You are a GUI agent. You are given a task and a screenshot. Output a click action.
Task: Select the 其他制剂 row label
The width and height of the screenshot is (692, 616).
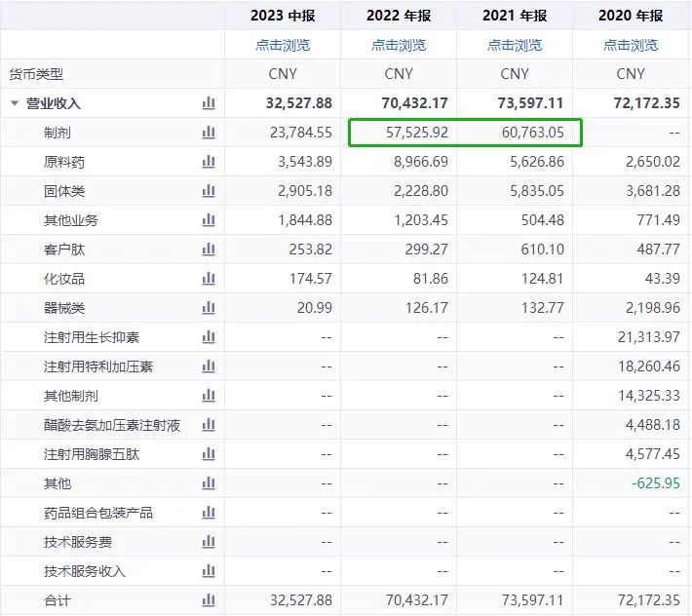(71, 396)
